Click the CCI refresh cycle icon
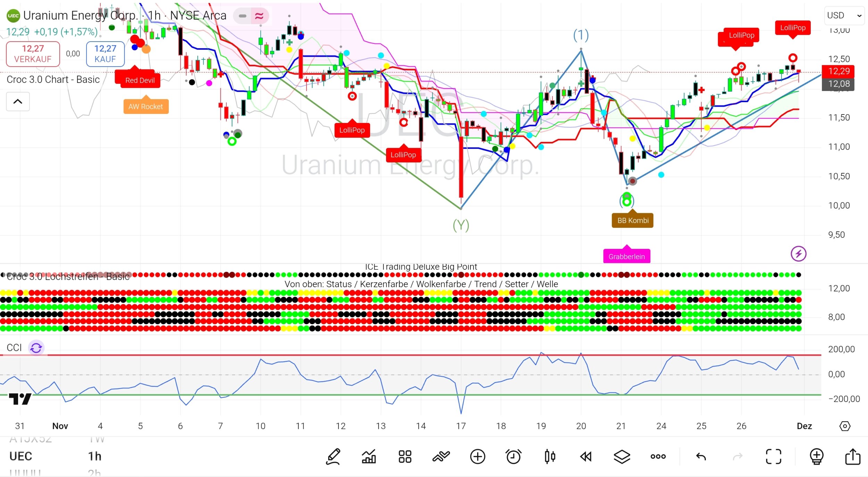 (36, 348)
